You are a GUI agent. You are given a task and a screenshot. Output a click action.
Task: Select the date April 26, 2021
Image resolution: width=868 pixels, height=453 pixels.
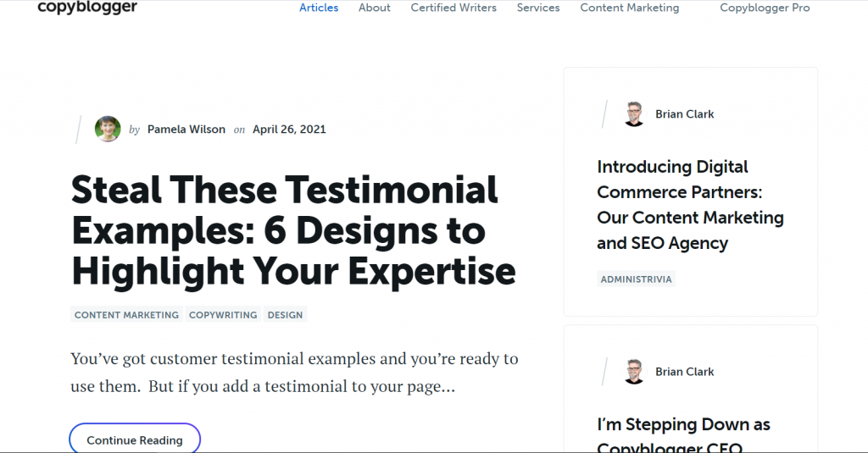(x=289, y=130)
